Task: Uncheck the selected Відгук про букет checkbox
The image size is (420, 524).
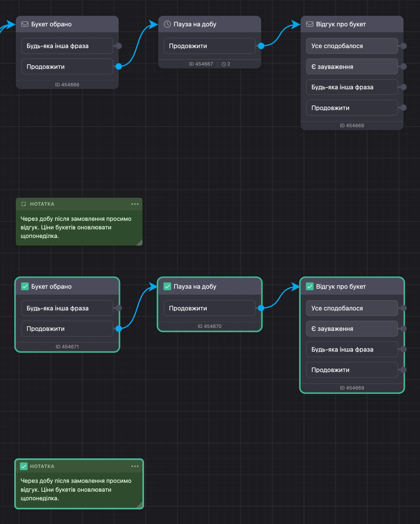Action: (310, 286)
